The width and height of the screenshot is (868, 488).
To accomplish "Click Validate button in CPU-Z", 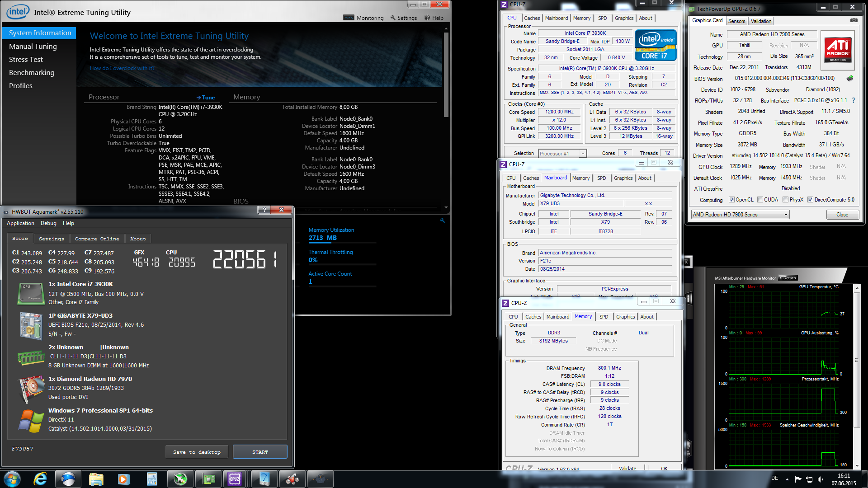I will tap(627, 468).
